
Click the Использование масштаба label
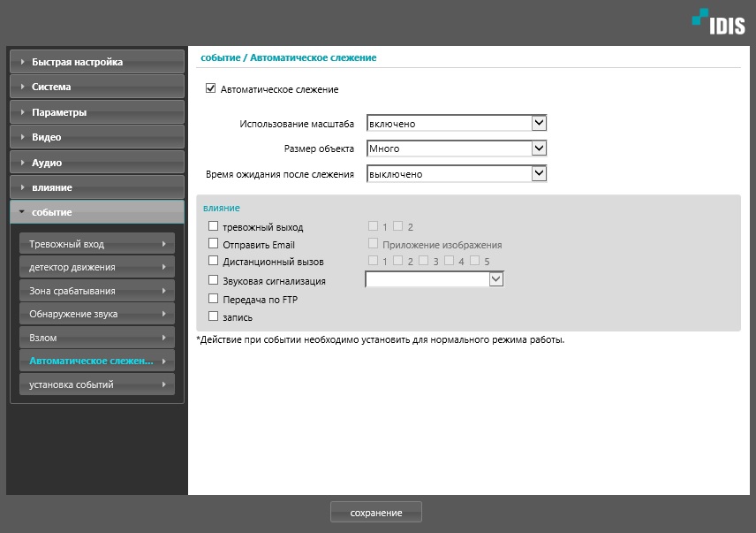[x=297, y=124]
